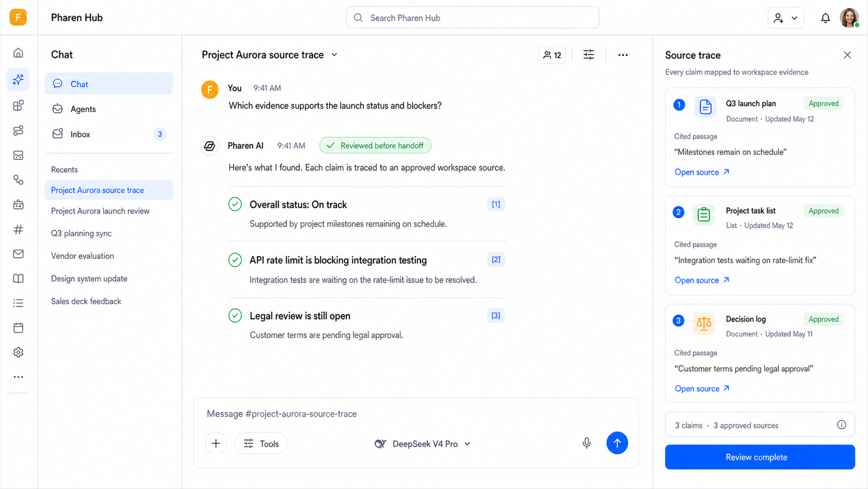This screenshot has width=868, height=489.
Task: Click the Pharen AI avatar icon
Action: point(210,146)
